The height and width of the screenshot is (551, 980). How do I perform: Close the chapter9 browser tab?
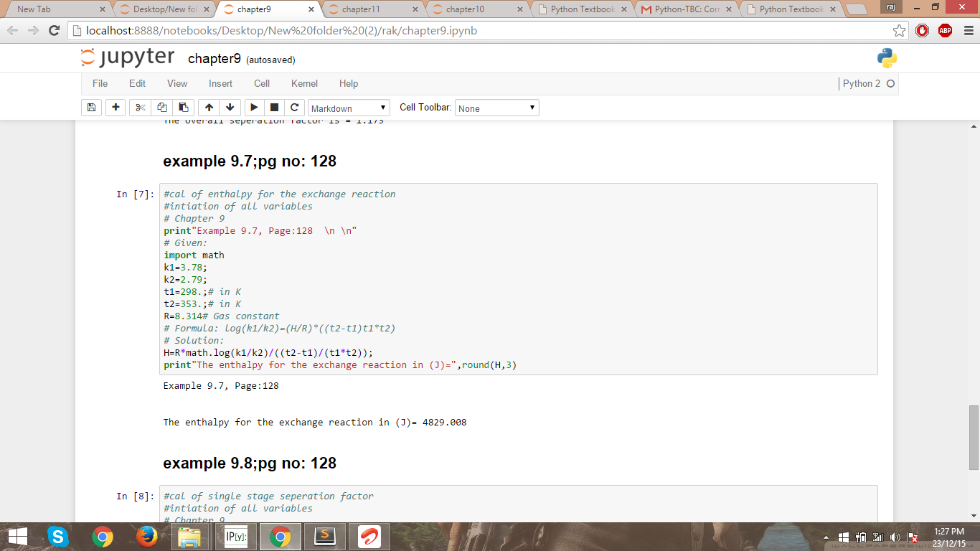click(x=311, y=9)
